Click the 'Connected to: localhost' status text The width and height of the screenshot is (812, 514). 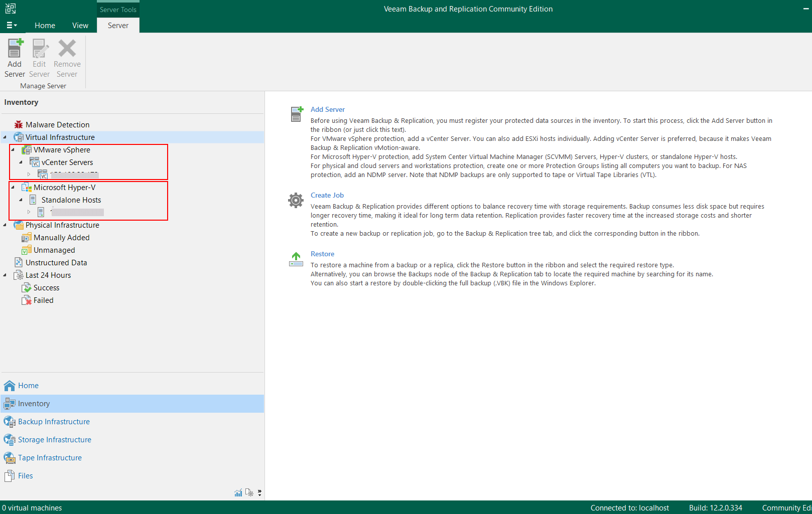tap(629, 507)
